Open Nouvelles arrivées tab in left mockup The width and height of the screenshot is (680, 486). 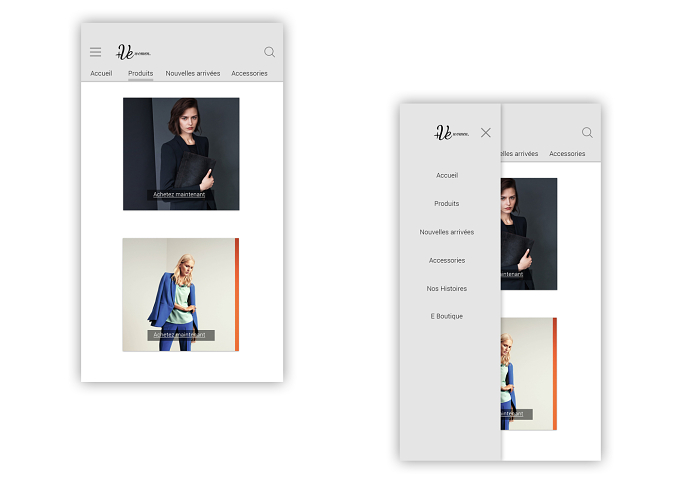coord(193,73)
